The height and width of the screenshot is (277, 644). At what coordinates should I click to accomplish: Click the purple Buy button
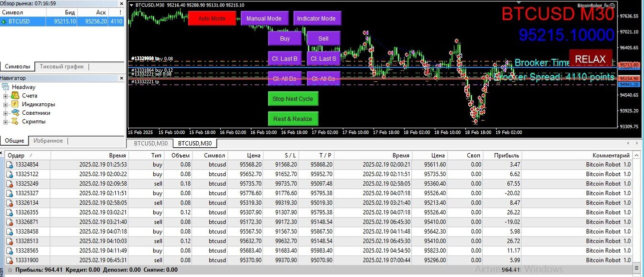tap(285, 38)
